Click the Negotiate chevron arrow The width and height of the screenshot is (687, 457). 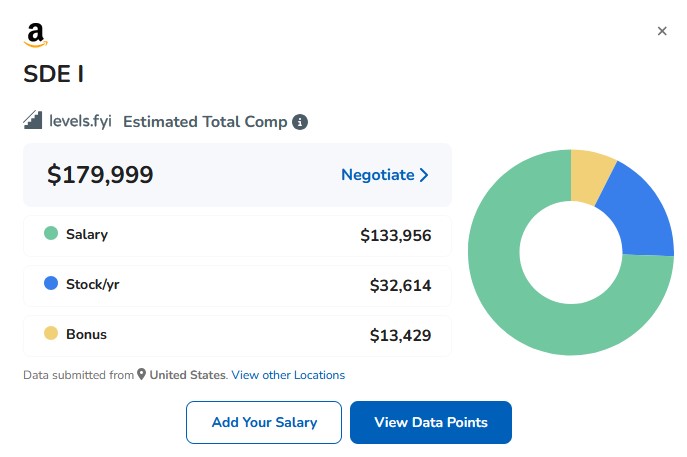pyautogui.click(x=424, y=175)
